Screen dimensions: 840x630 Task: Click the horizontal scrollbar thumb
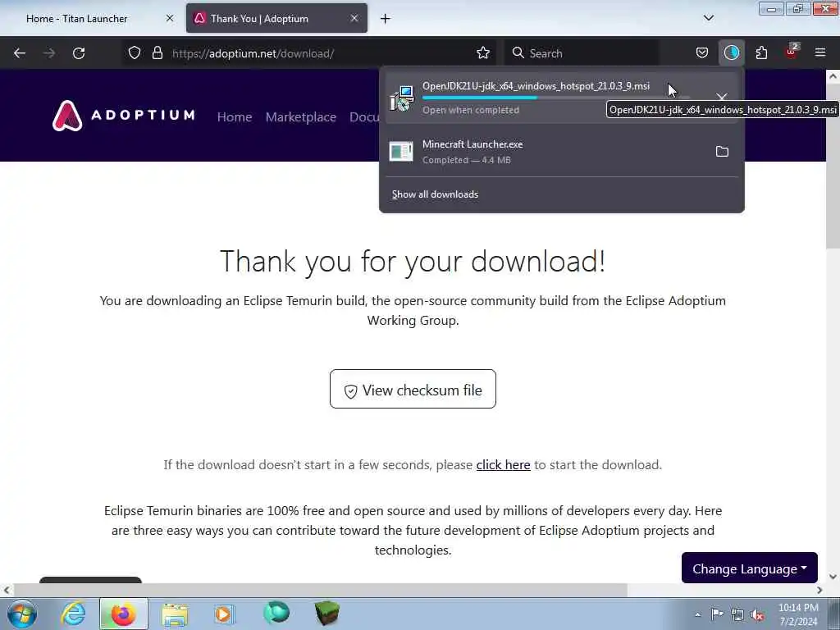tap(321, 590)
